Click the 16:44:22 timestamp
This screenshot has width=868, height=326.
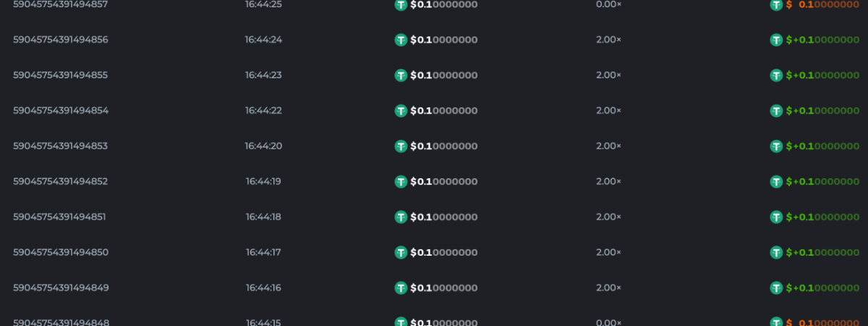[263, 111]
